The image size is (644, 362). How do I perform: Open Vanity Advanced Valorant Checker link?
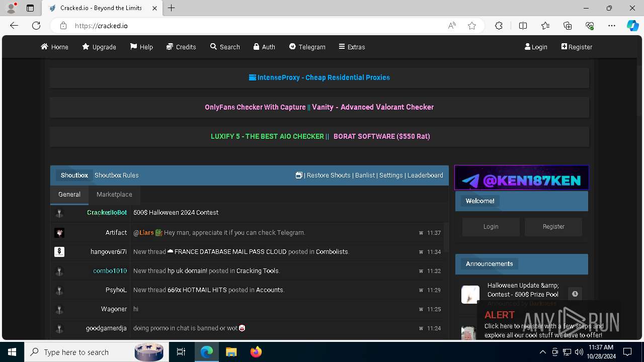click(373, 107)
